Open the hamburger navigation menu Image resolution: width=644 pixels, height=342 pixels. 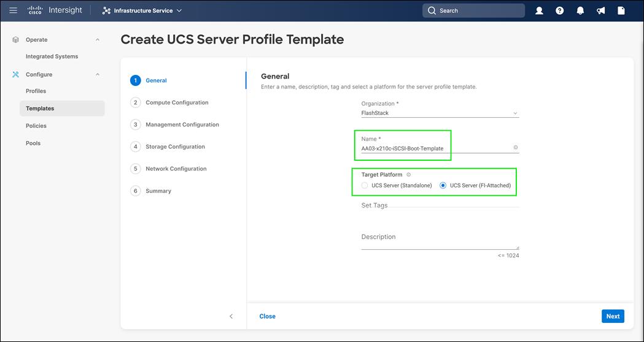[13, 10]
